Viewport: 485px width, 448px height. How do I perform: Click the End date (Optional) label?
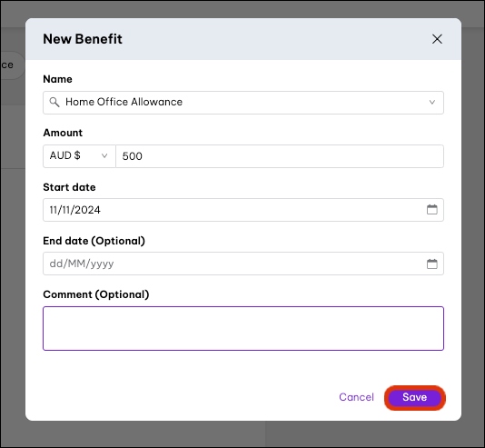[x=94, y=241]
